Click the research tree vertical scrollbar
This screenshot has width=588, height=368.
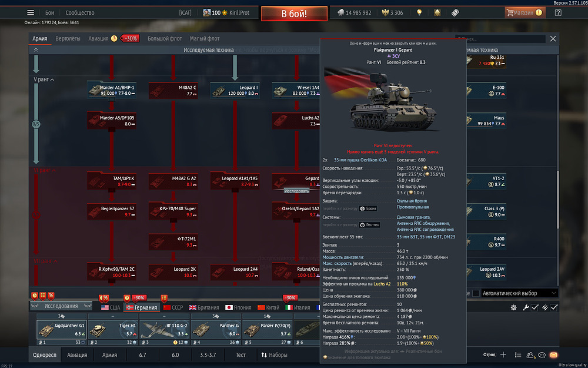click(557, 199)
